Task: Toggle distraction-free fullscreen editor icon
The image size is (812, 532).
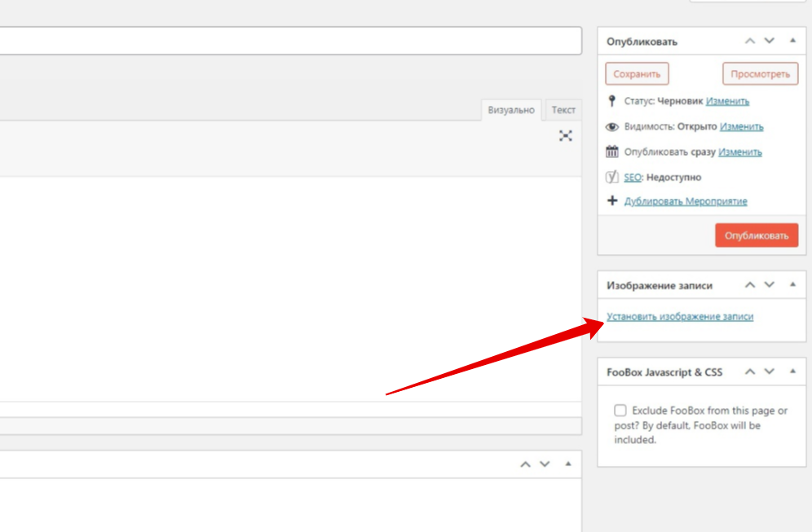Action: (566, 136)
